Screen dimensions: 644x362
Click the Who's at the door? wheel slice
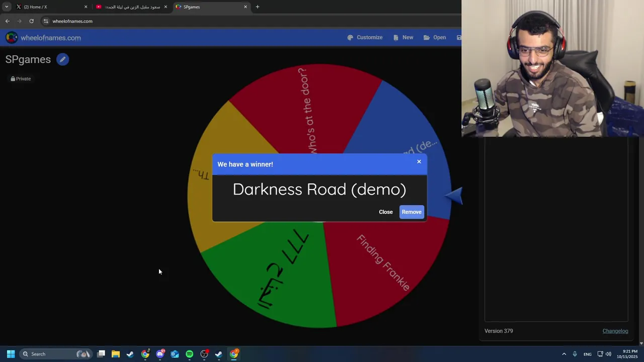click(x=307, y=111)
